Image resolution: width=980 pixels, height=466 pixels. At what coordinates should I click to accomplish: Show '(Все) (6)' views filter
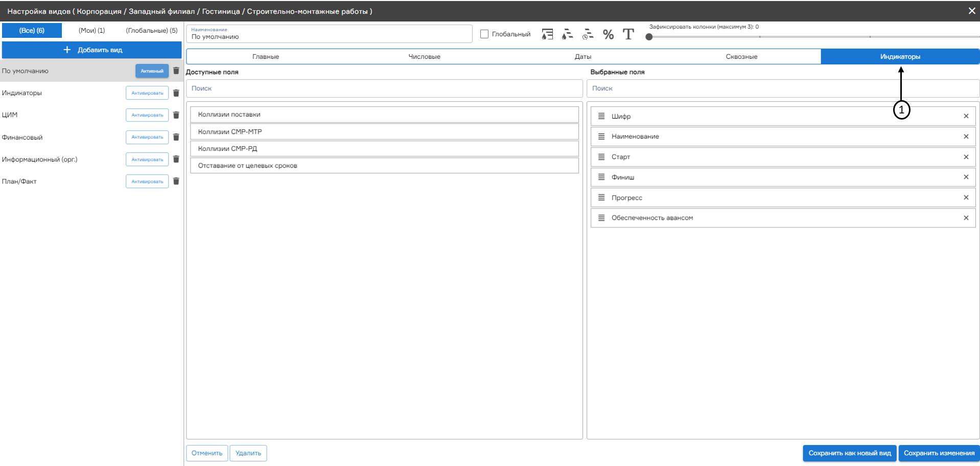tap(32, 30)
